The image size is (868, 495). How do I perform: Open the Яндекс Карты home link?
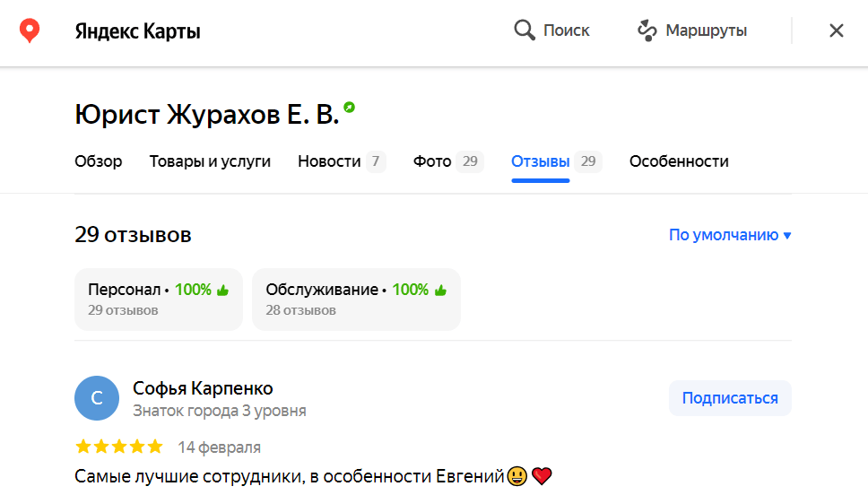(137, 31)
